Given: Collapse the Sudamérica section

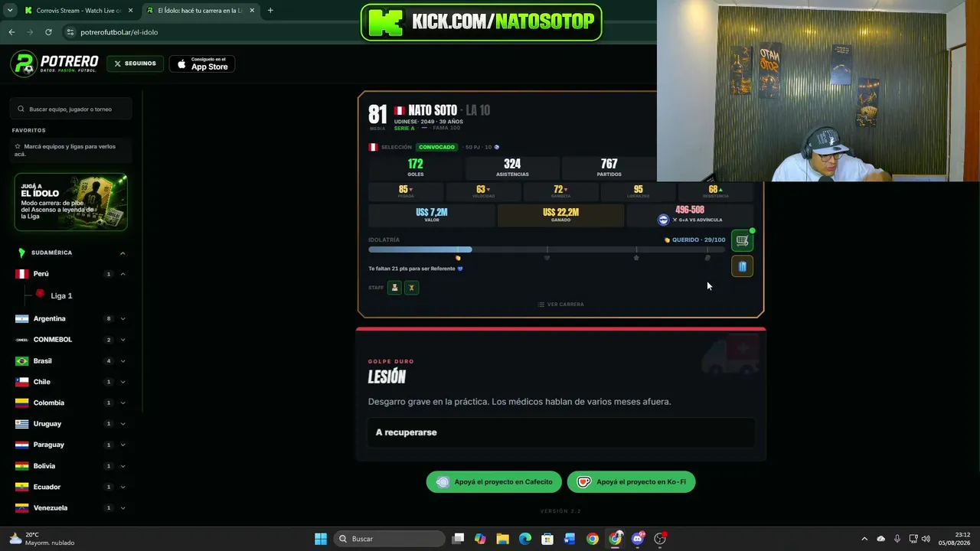Looking at the screenshot, I should 122,253.
